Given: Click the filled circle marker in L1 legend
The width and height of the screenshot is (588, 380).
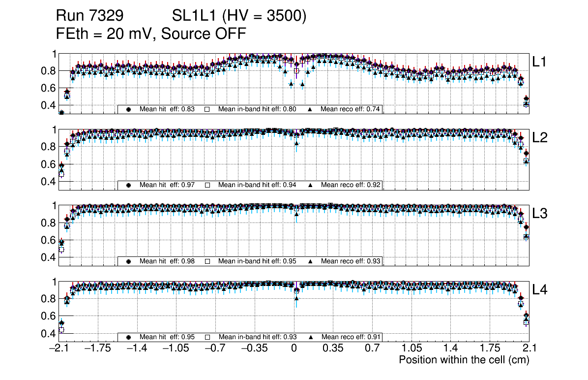Looking at the screenshot, I should tap(129, 109).
